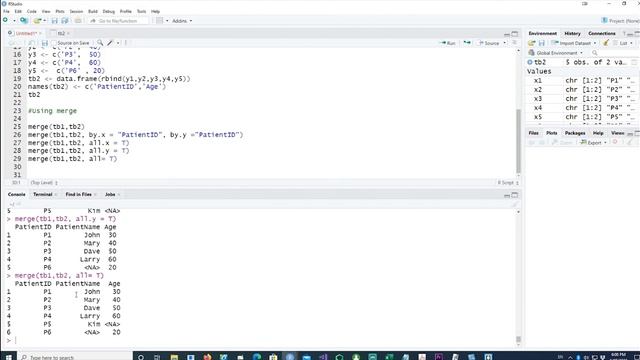Click the Save all documents icon
This screenshot has width=640, height=360.
click(x=64, y=20)
